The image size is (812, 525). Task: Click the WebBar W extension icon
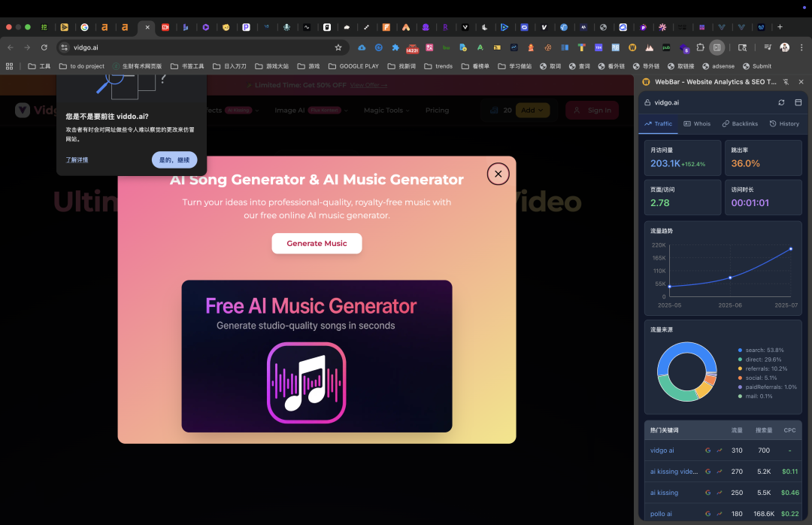coord(632,47)
